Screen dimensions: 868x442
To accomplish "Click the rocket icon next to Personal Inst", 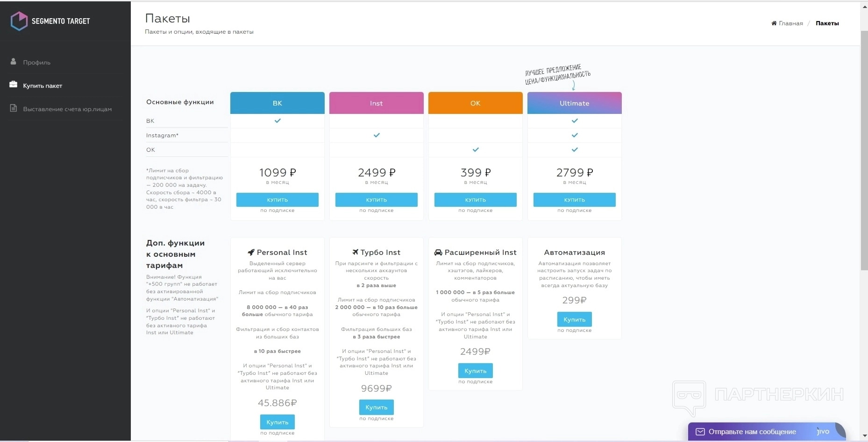I will click(x=251, y=253).
